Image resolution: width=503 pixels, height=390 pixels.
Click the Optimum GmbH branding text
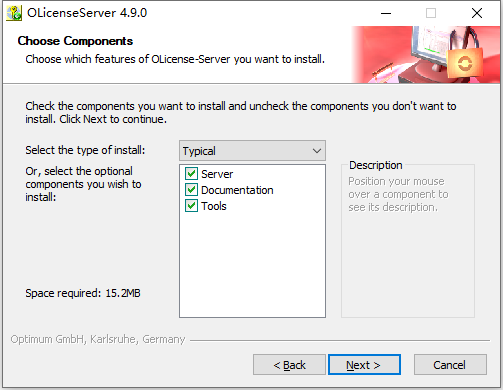click(x=98, y=339)
